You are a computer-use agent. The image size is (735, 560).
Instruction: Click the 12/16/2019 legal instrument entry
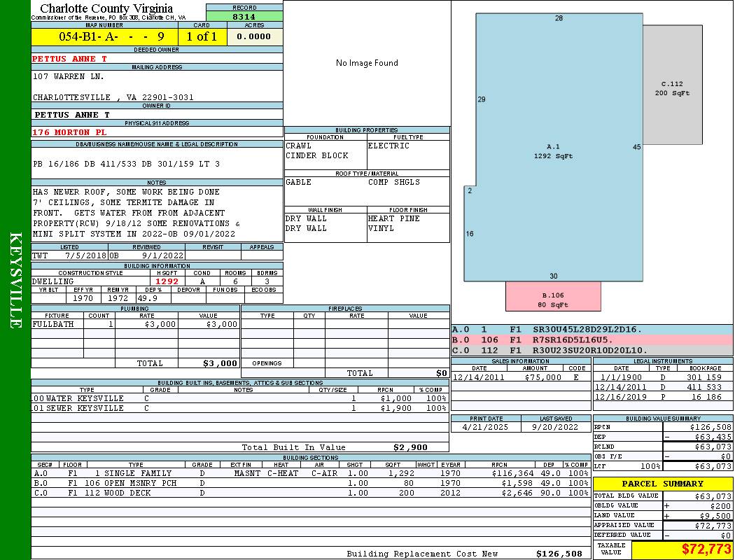click(x=661, y=397)
